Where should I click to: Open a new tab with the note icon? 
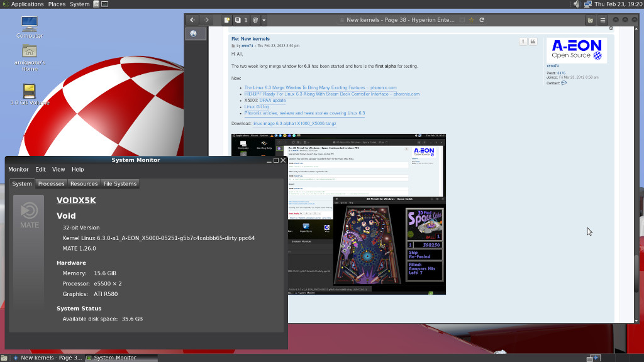pos(226,19)
